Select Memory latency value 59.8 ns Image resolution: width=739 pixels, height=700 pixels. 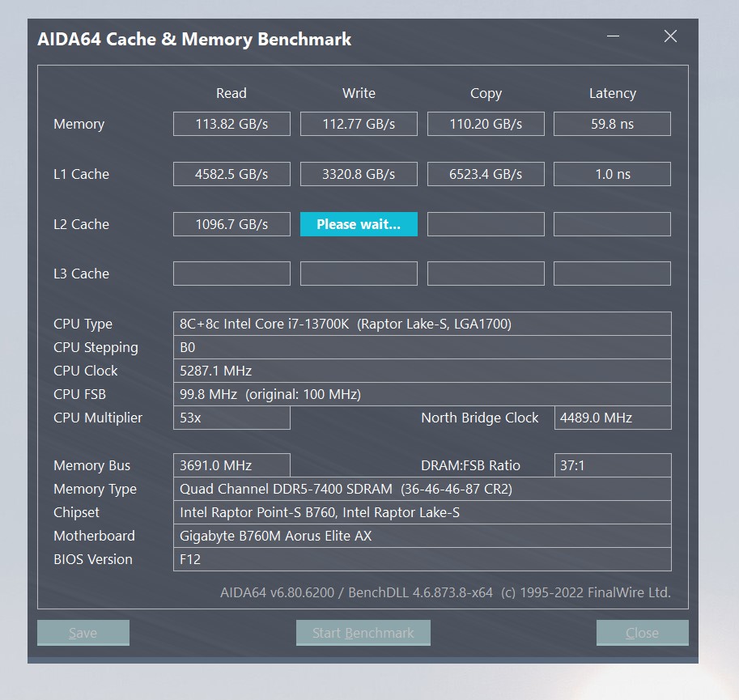[x=612, y=124]
